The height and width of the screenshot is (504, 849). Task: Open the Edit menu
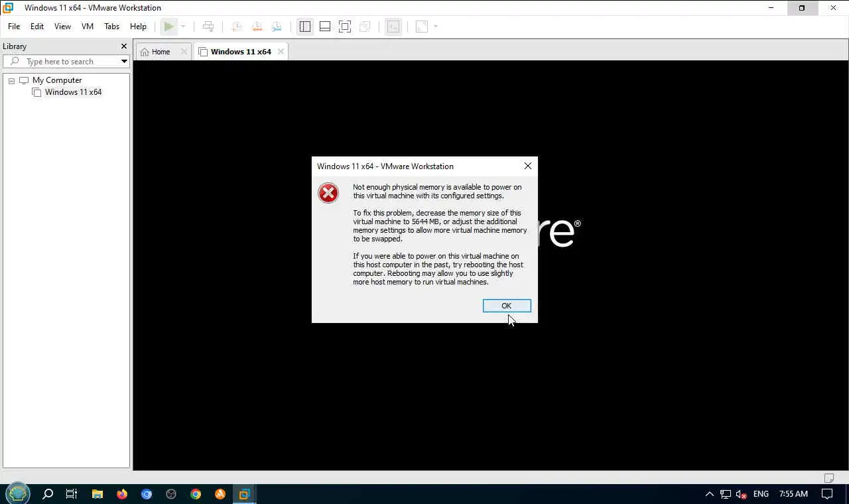(37, 27)
